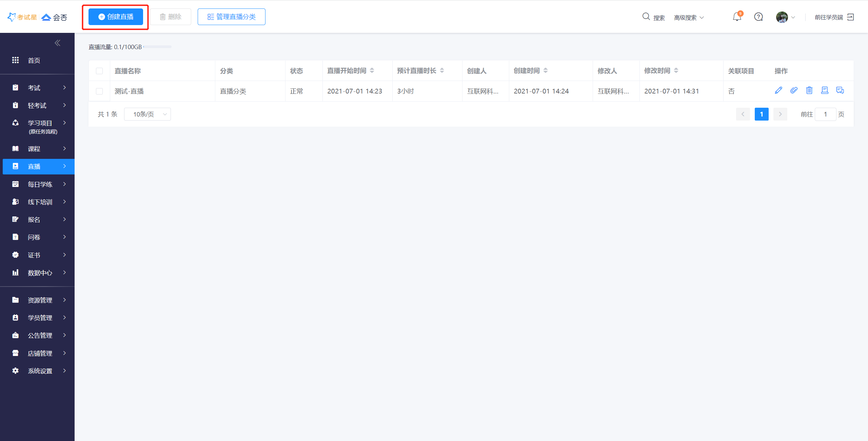Click the help question mark icon
Image resolution: width=868 pixels, height=441 pixels.
point(758,17)
